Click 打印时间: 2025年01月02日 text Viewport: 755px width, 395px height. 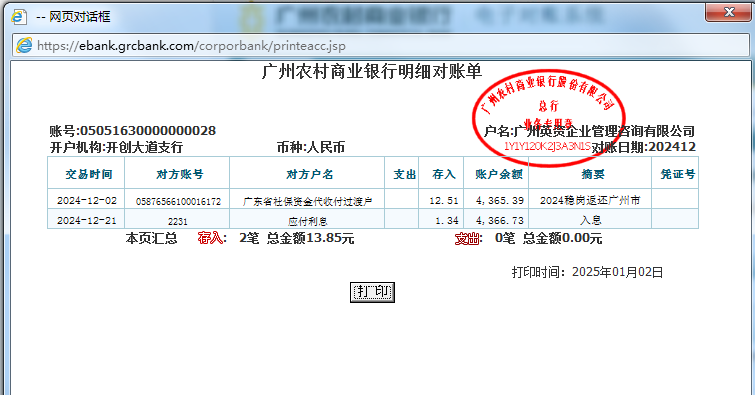pos(587,272)
